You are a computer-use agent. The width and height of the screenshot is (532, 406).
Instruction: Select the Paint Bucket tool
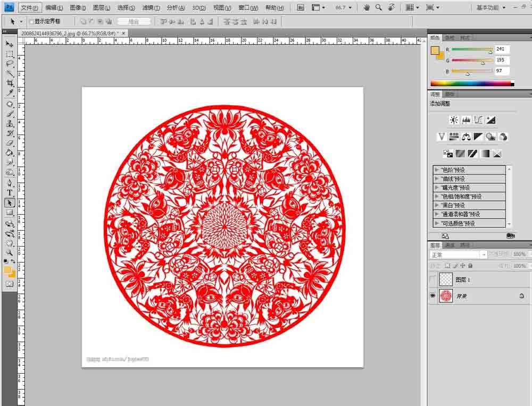(10, 153)
